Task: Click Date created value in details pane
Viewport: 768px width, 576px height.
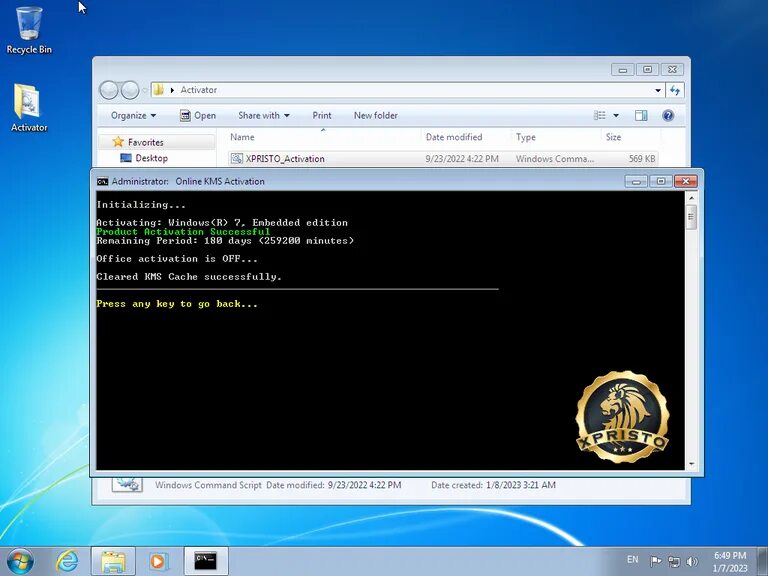Action: [x=521, y=485]
